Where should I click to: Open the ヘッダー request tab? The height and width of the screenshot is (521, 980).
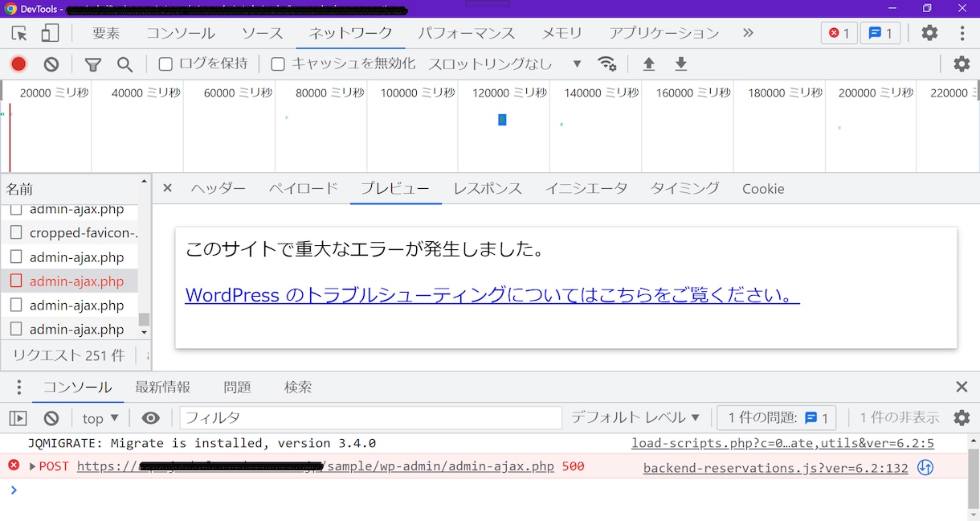[218, 188]
